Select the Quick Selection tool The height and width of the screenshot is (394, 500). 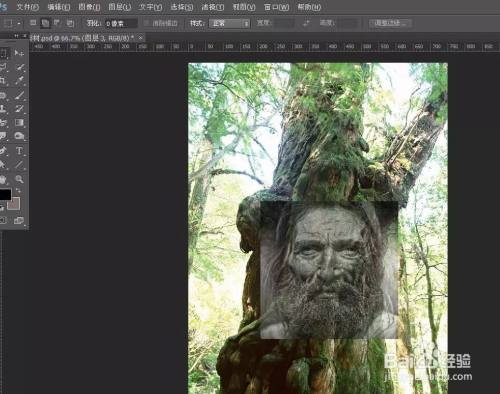[19, 67]
